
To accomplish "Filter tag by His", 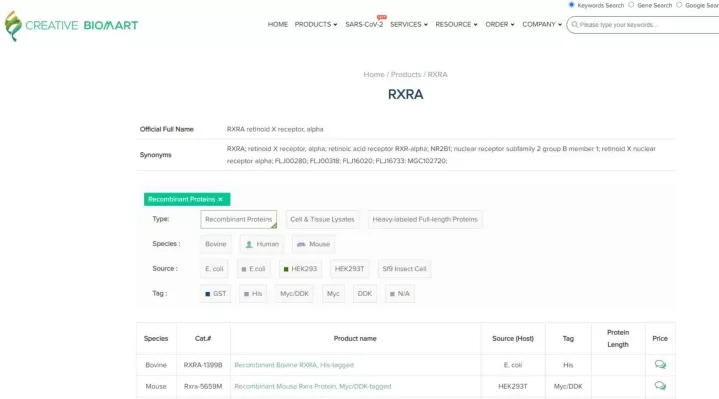I will [253, 294].
